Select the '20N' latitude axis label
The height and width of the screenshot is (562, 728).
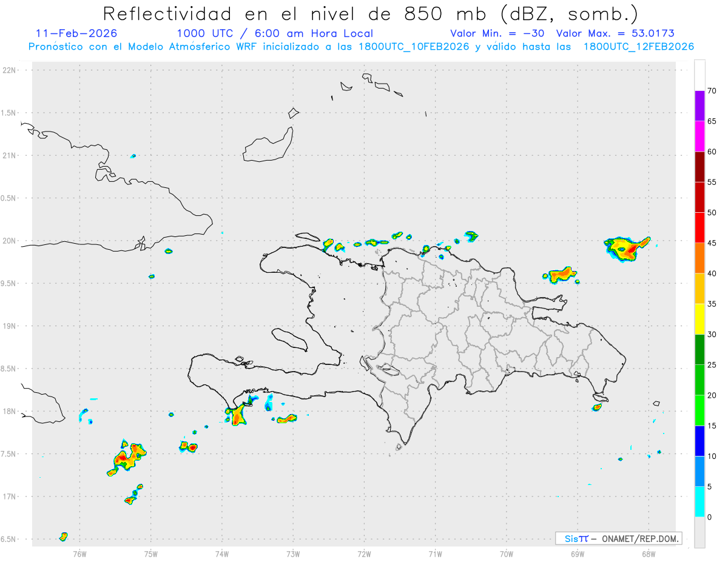click(10, 241)
